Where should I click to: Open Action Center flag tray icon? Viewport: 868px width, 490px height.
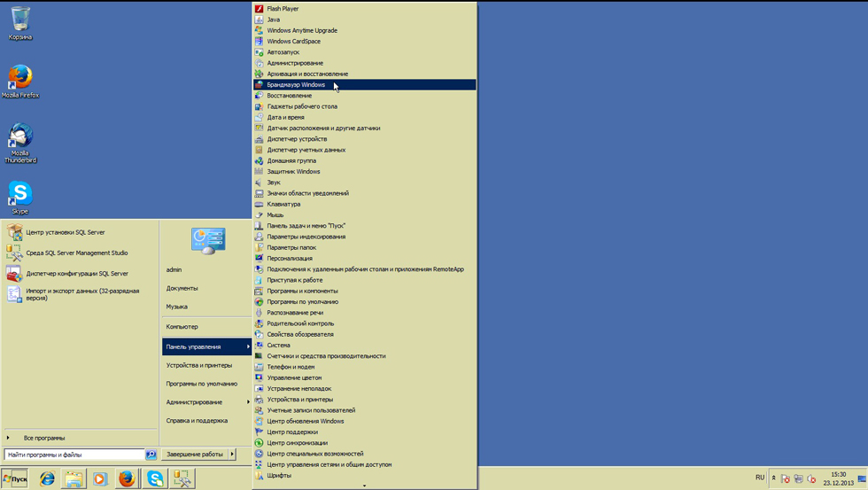coord(785,478)
